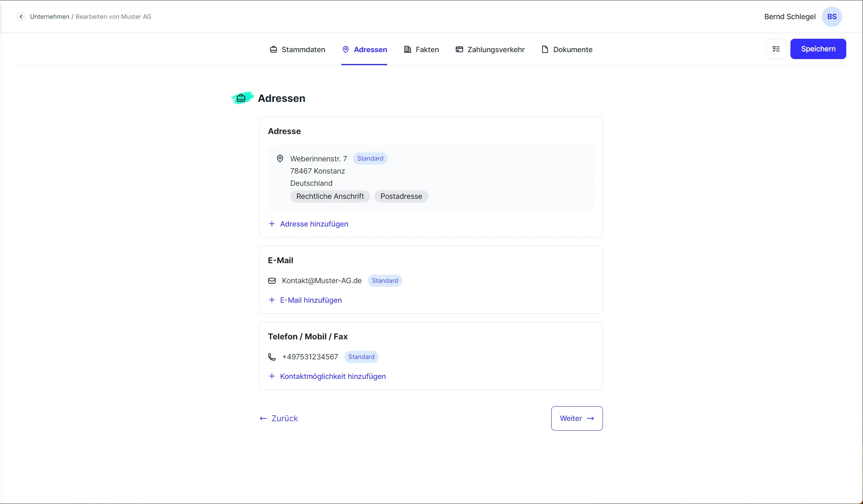Click Kontaktmöglichkeit hinzufügen link
The image size is (863, 504).
[x=333, y=376]
